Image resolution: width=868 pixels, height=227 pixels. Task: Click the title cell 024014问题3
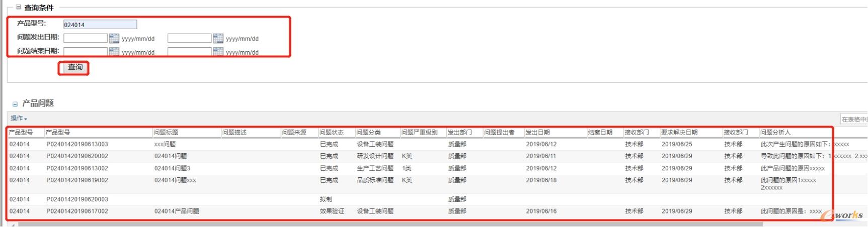(173, 168)
